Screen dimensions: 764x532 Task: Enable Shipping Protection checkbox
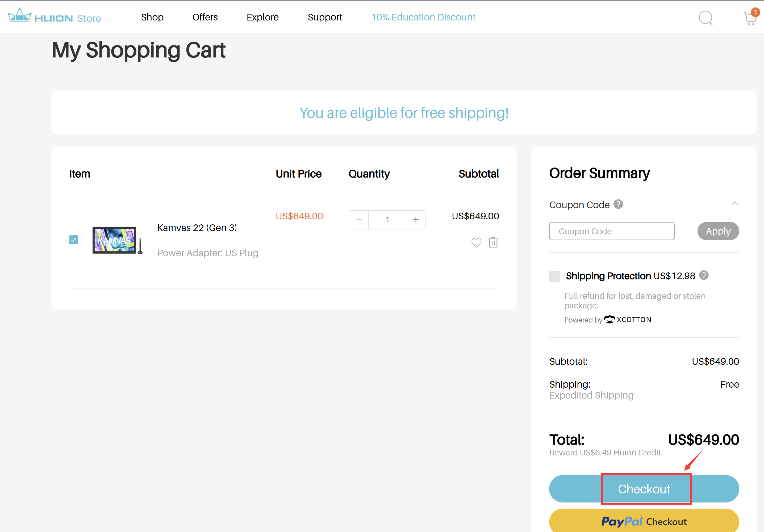pos(554,276)
